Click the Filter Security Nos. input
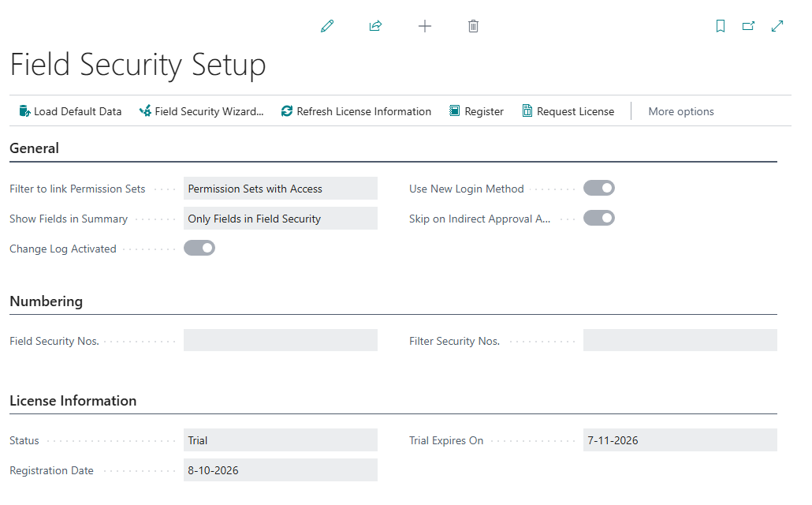Viewport: 812px width, 505px height. (680, 341)
